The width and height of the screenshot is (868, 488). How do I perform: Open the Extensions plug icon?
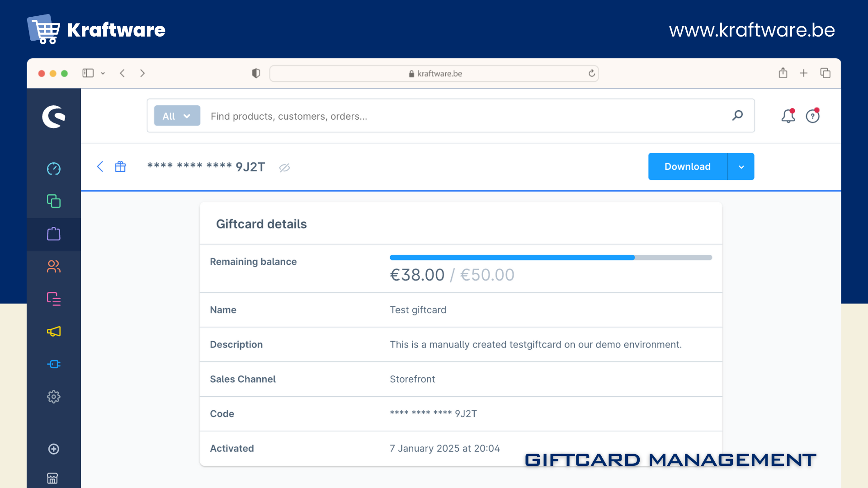(54, 364)
